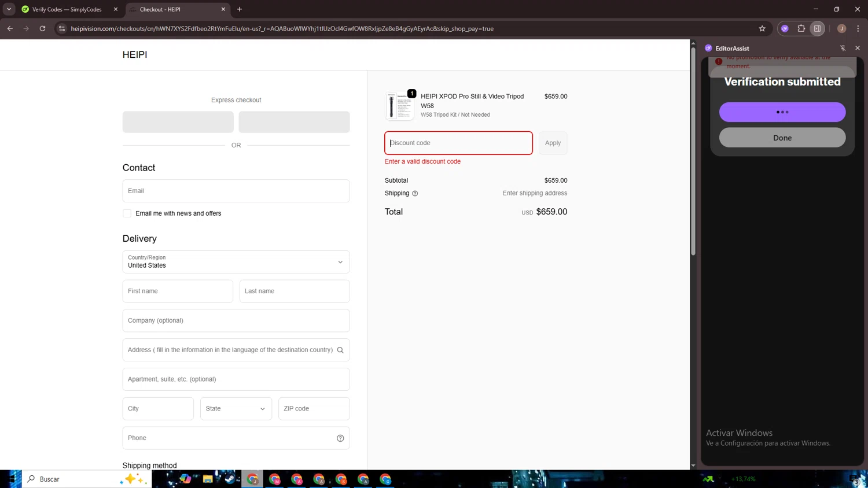Click the "Enter a valid discount code" message

(x=422, y=161)
